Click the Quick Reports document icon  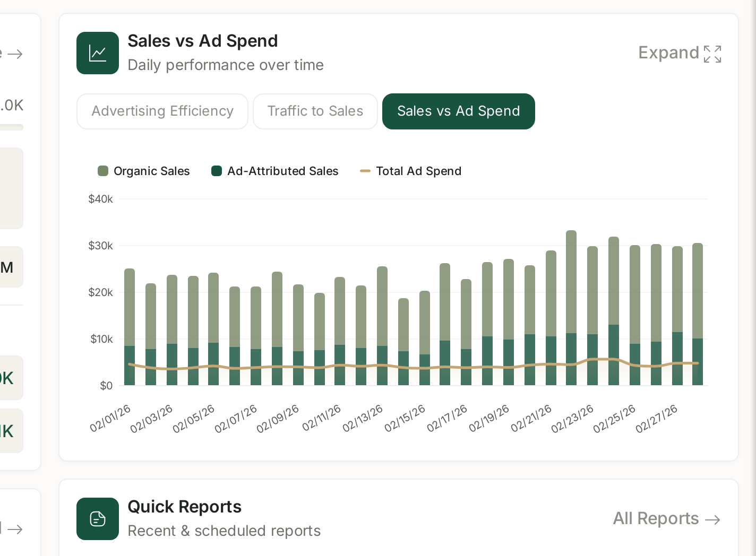[x=98, y=519]
